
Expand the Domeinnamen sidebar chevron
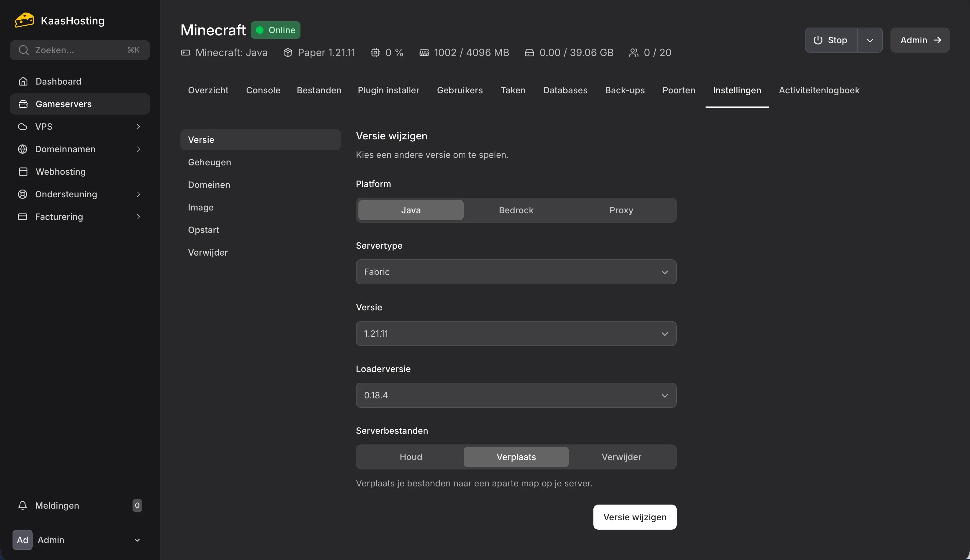tap(138, 149)
